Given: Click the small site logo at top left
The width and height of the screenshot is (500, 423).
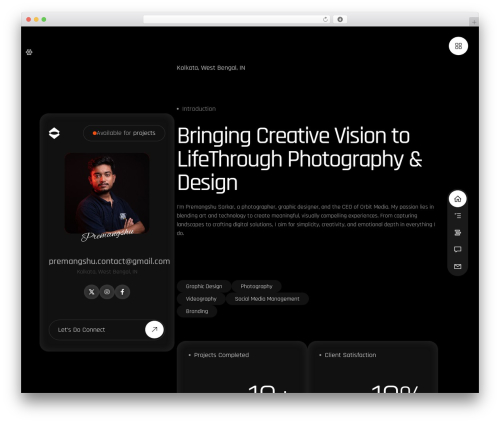Looking at the screenshot, I should [x=29, y=52].
